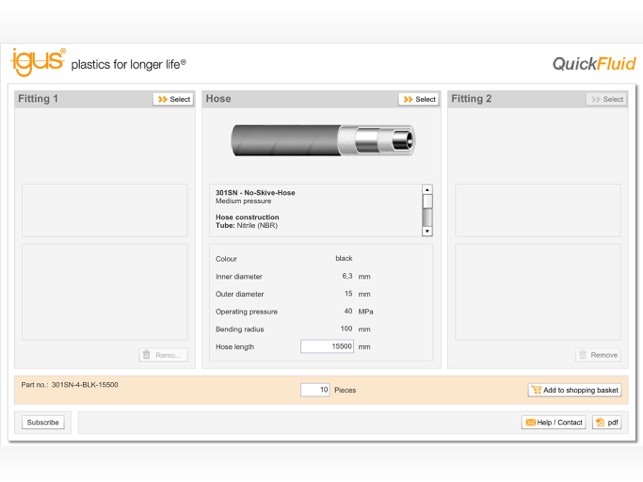Open Help / Contact
643x482 pixels.
554,422
